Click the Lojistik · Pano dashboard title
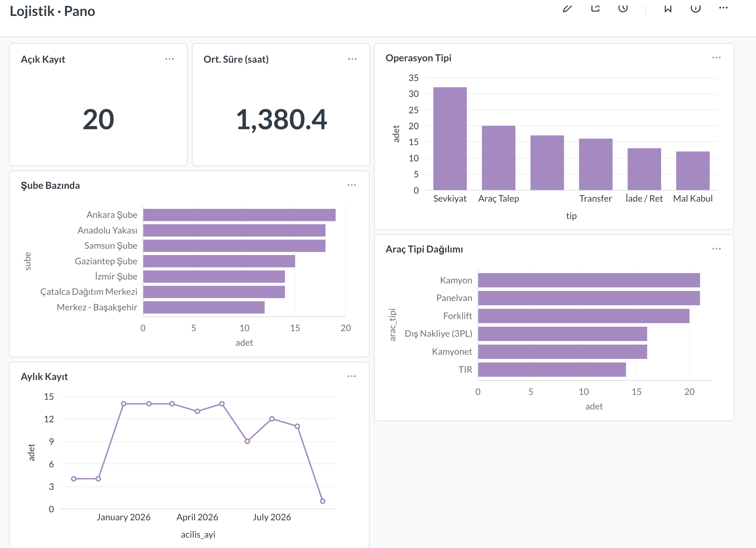This screenshot has height=548, width=756. click(x=52, y=11)
